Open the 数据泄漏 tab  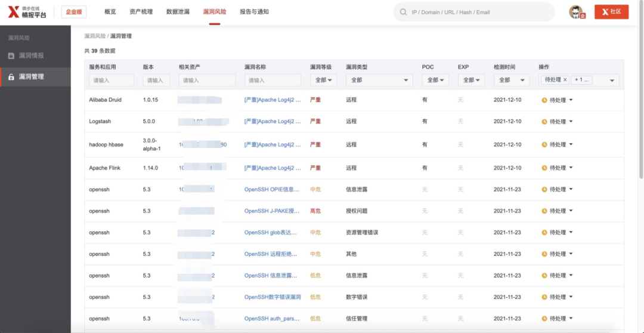(178, 12)
